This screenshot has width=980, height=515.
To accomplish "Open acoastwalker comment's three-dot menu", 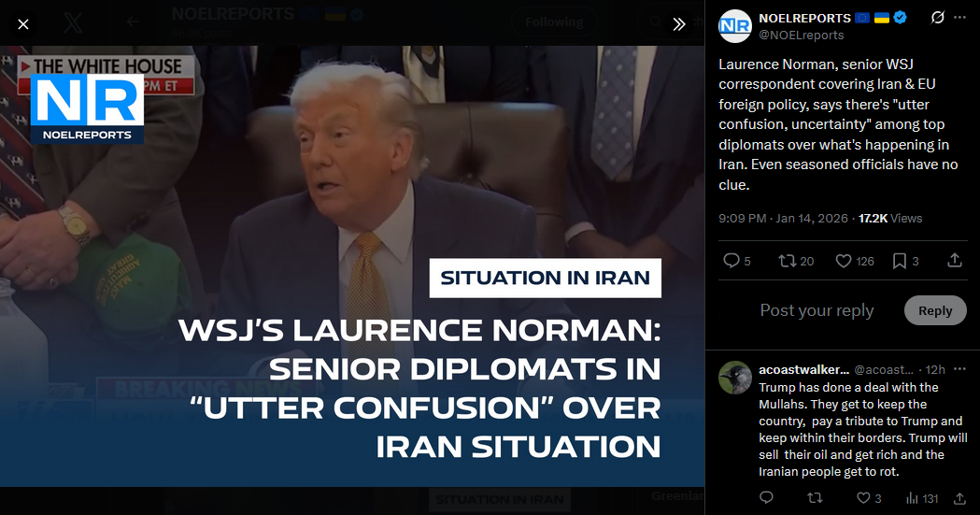I will (x=960, y=369).
